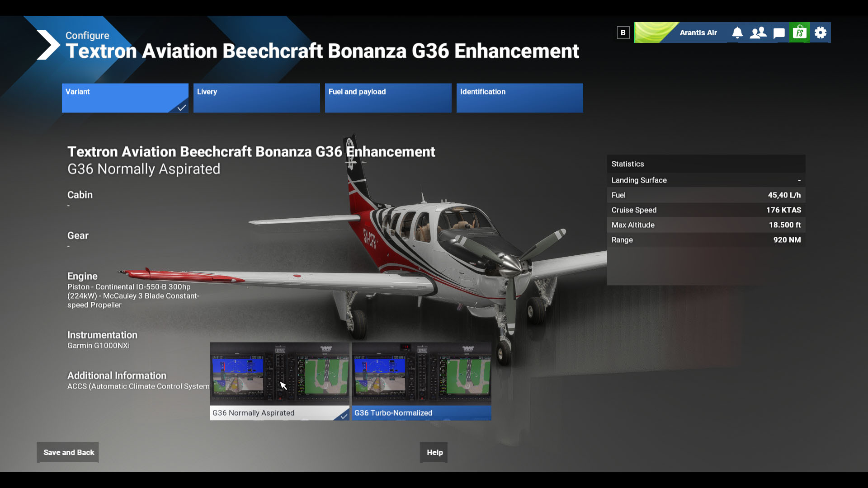Open the chat messages icon
Screen dimensions: 868x488
(779, 33)
